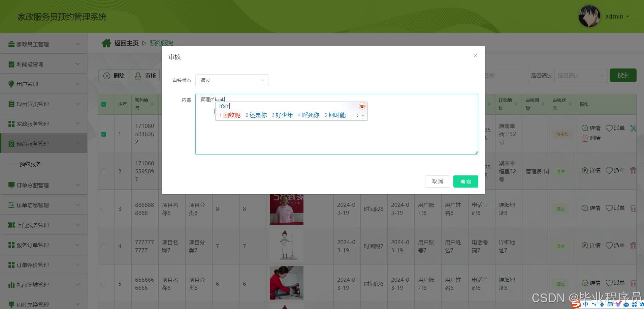
Task: Click inside the 内容 textarea
Action: click(336, 124)
